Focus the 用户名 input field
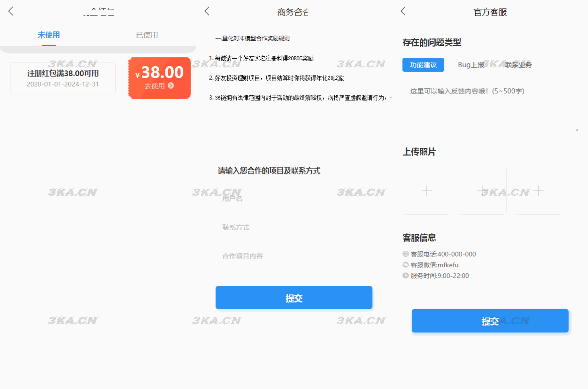The width and height of the screenshot is (588, 389). (x=294, y=199)
